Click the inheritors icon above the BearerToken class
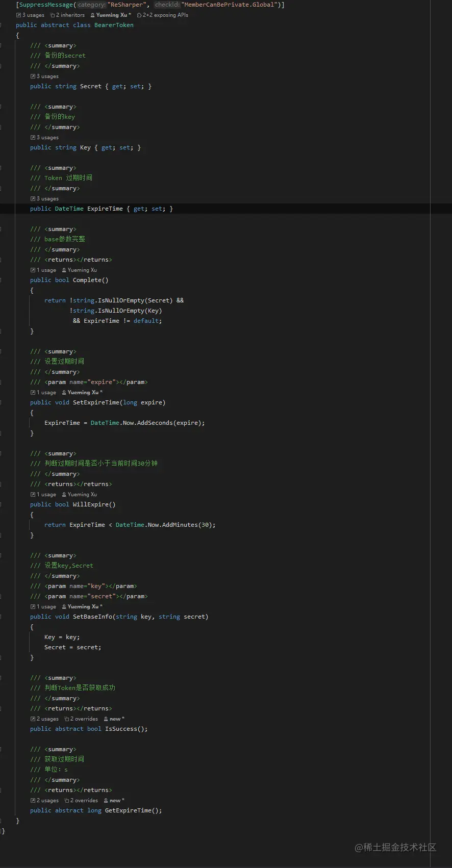This screenshot has width=452, height=868. 53,15
